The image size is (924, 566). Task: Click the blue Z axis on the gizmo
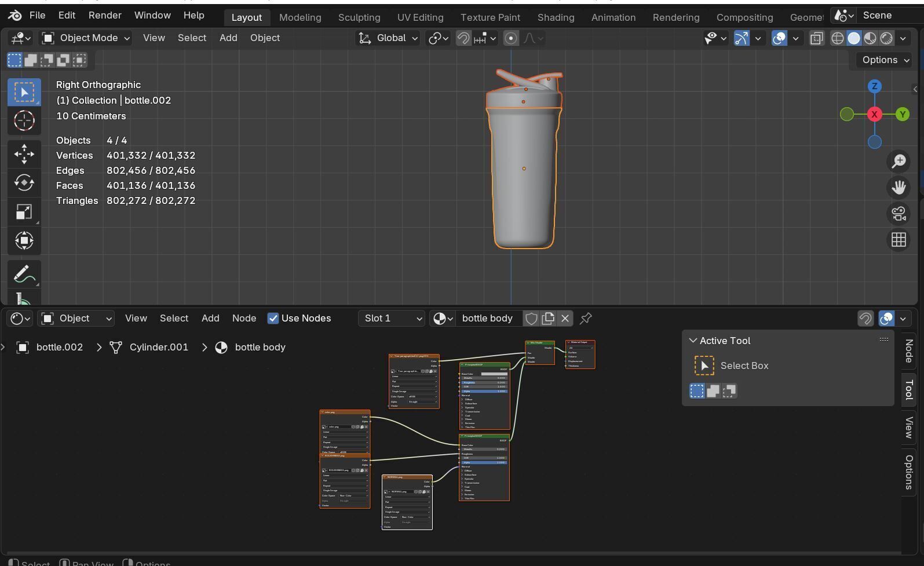pos(874,86)
